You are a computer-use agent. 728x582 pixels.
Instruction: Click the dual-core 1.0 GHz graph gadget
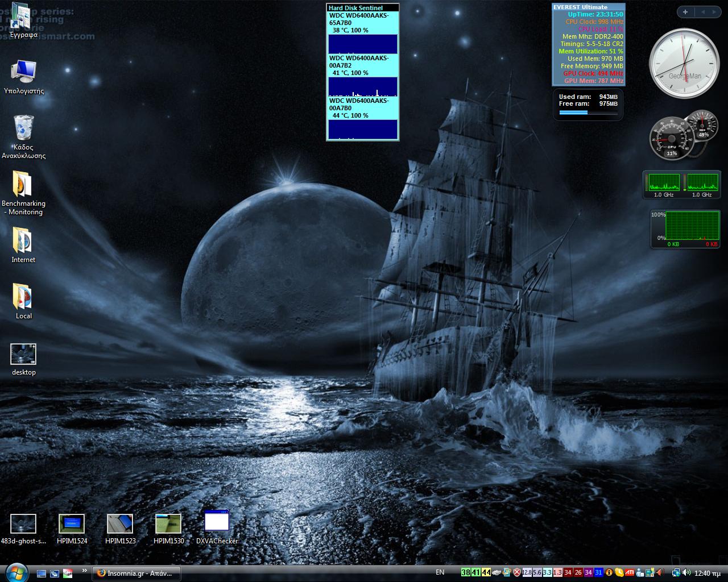tap(682, 185)
